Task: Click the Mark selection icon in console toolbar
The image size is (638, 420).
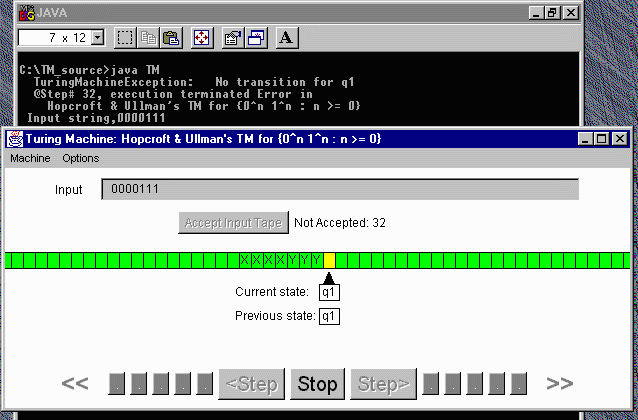Action: pyautogui.click(x=125, y=38)
